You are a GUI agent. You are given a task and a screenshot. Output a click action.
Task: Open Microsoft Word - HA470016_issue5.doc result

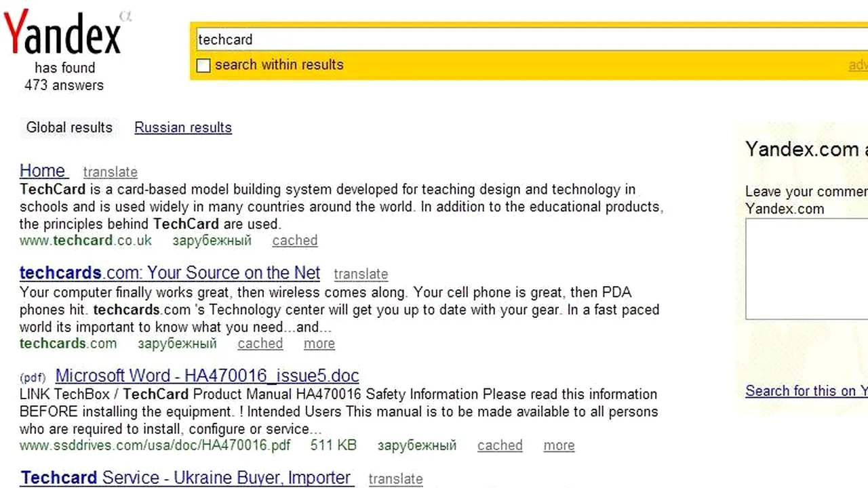click(x=207, y=375)
